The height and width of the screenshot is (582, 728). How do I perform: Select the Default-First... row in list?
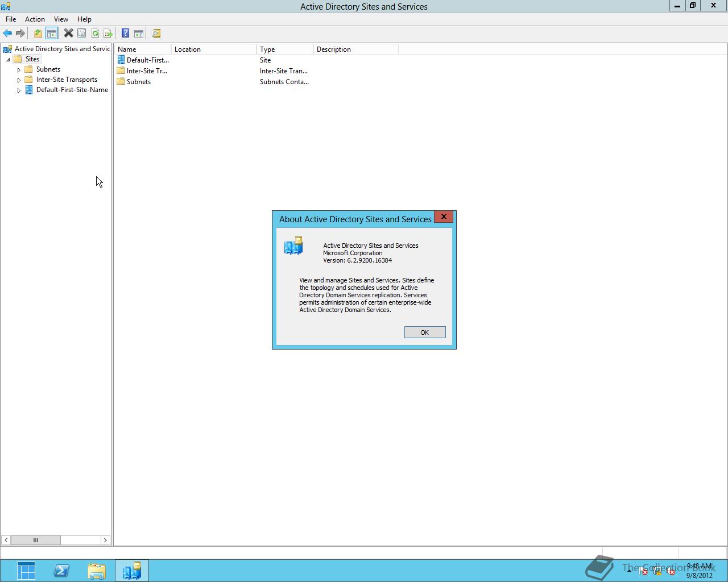[147, 60]
